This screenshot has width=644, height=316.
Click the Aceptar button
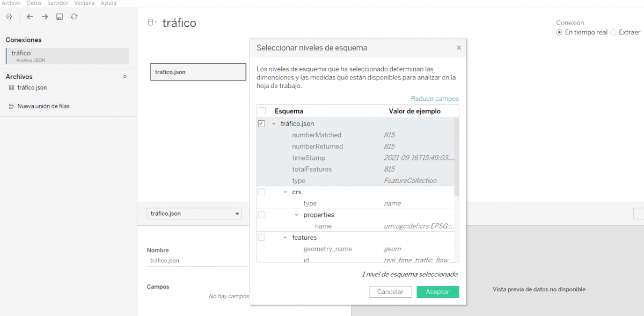tap(437, 291)
